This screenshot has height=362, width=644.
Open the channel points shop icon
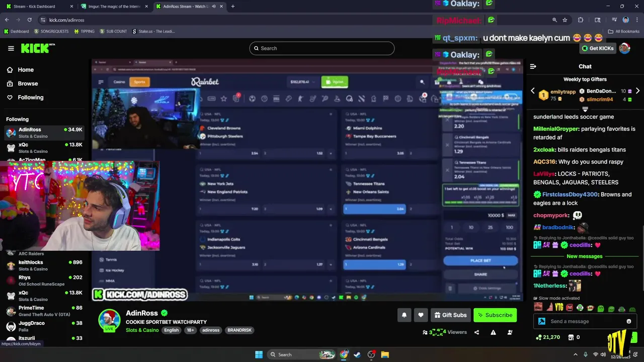click(x=571, y=337)
